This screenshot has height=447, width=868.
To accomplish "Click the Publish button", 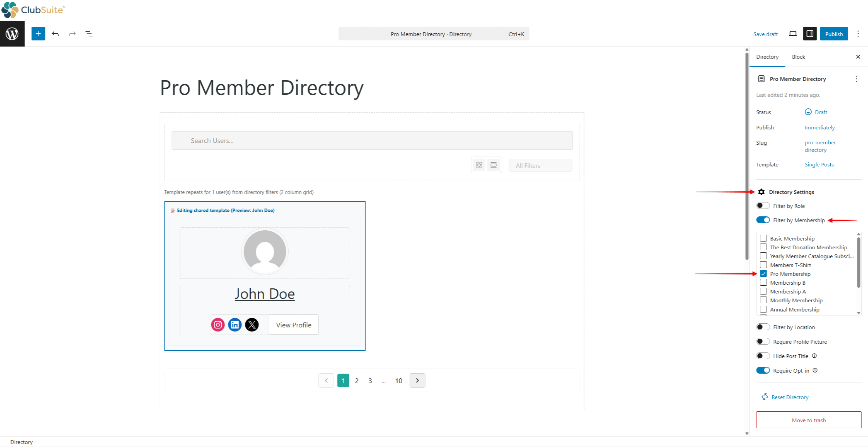I will click(834, 34).
